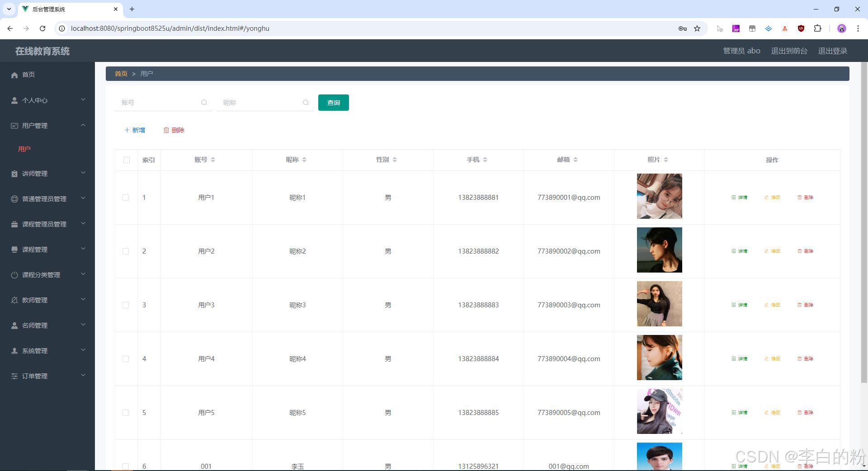Expand the 订单管理 sidebar menu
868x471 pixels.
tap(47, 376)
